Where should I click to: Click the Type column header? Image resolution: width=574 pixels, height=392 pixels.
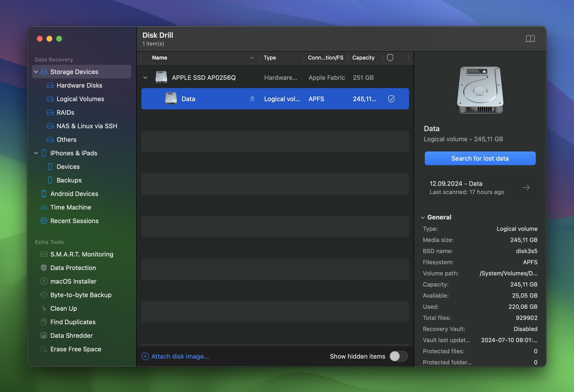coord(270,58)
